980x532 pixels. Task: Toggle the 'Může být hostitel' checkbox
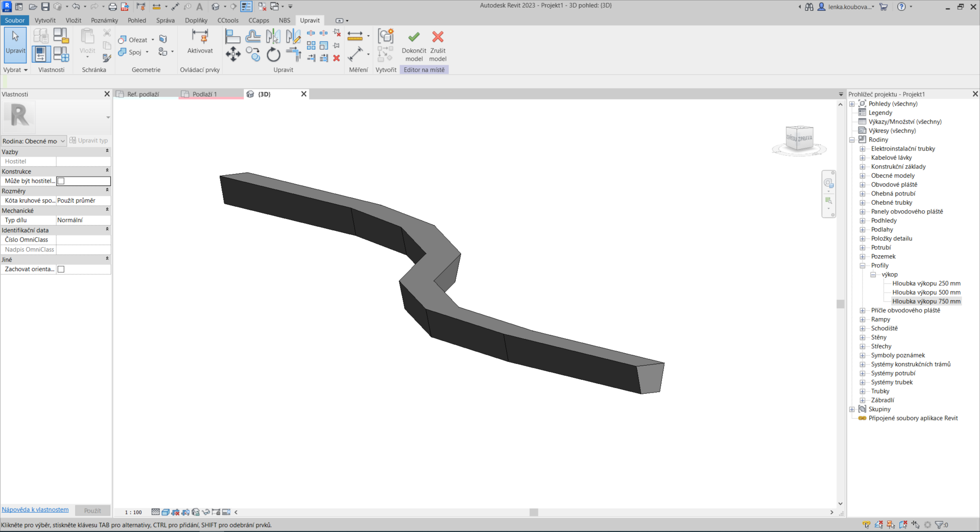click(x=61, y=181)
